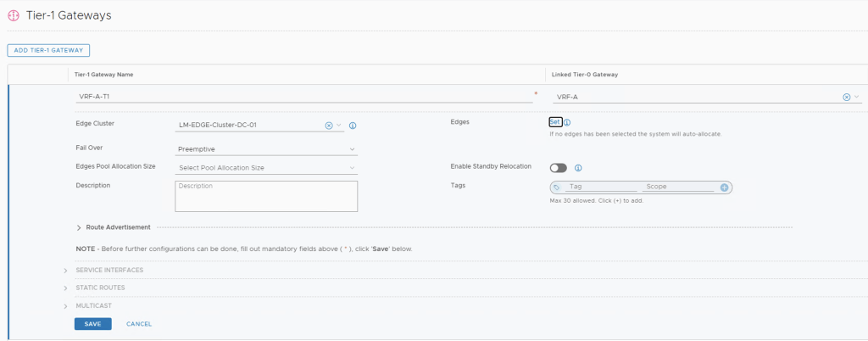Screen dimensions: 868x341
Task: Click into the Description text area
Action: (x=266, y=196)
